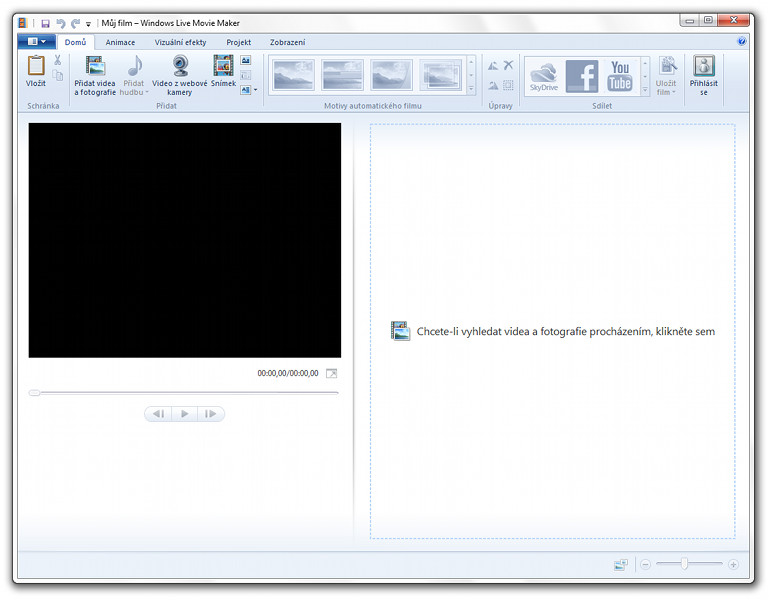Switch to the Domů tab
Screen dimensions: 769x600
[x=76, y=42]
